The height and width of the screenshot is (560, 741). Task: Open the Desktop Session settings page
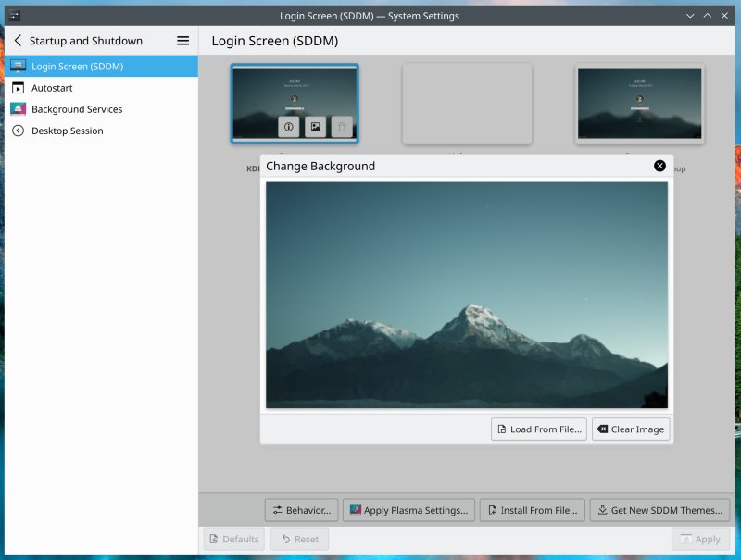67,131
